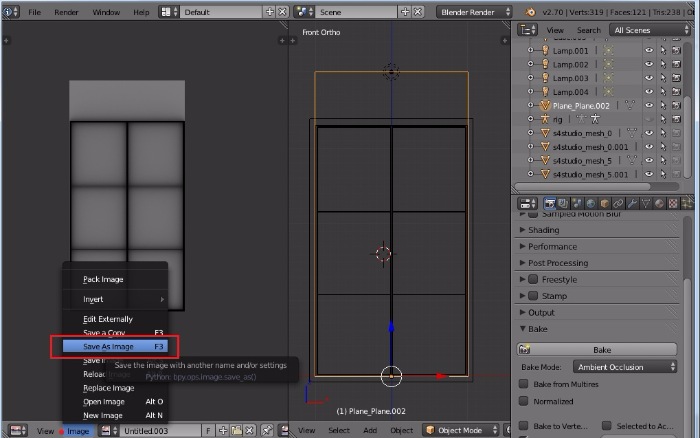Viewport: 700px width, 438px height.
Task: Choose Replace Image menu entry
Action: (115, 388)
